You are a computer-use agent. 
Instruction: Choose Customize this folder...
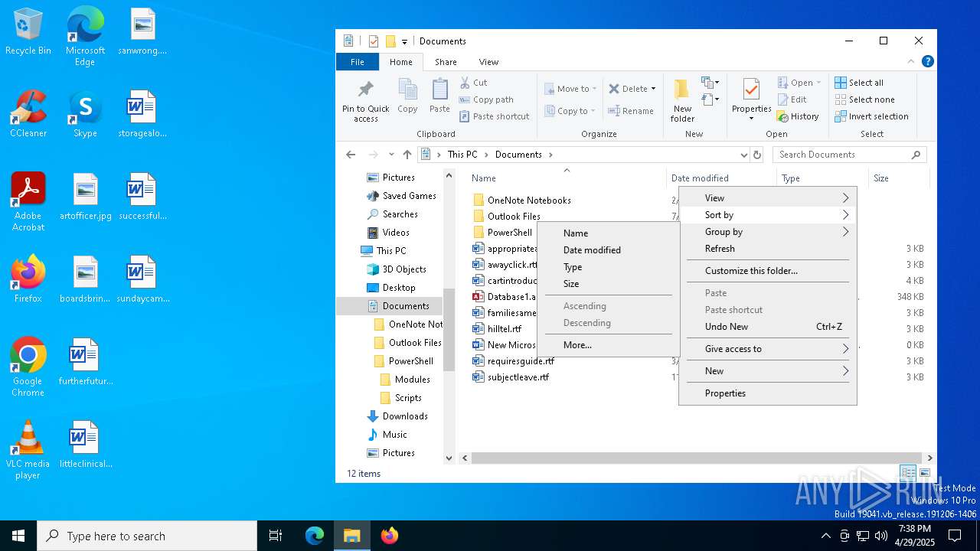pos(768,271)
